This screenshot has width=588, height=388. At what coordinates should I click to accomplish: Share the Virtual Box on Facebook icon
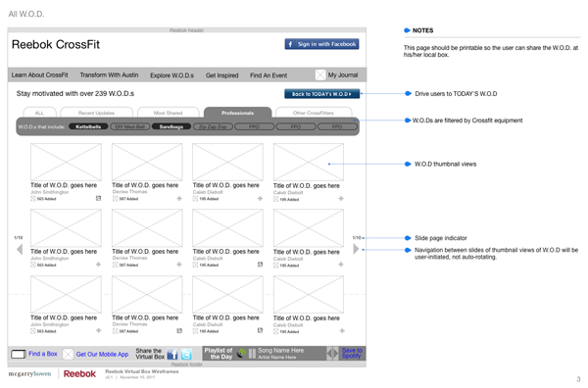(172, 354)
